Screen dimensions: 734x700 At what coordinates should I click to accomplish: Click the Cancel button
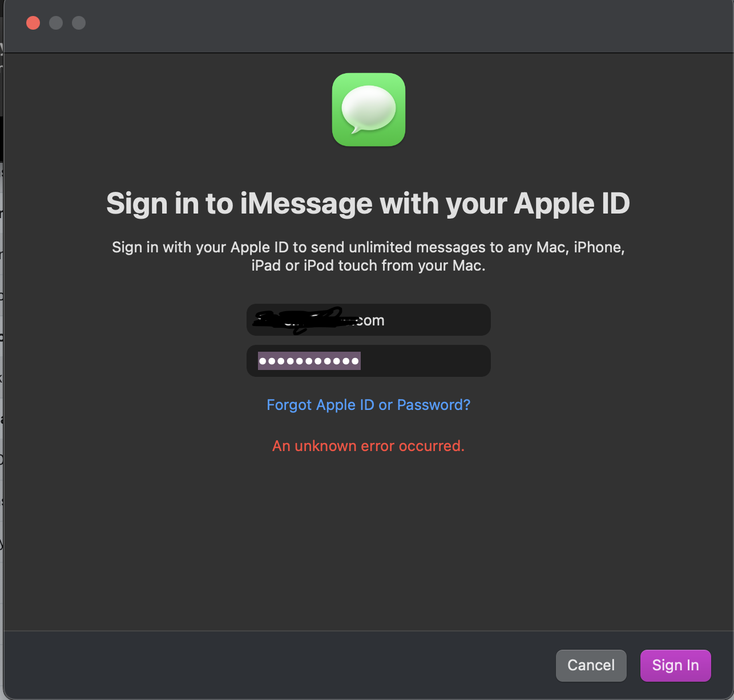point(591,665)
